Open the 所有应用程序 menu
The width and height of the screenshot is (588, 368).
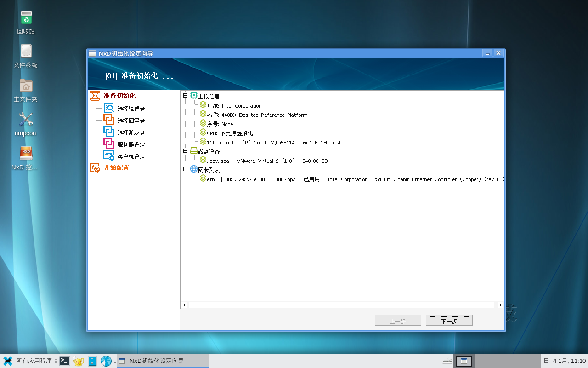tap(28, 361)
